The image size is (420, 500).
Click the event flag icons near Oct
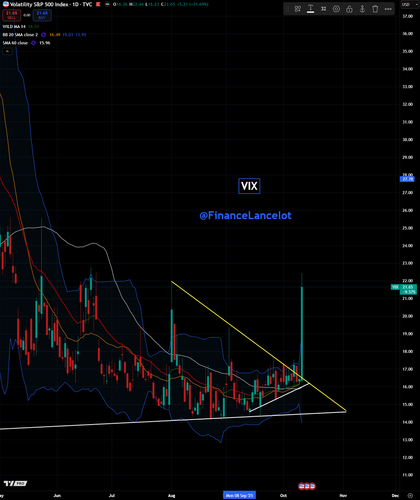tap(306, 486)
